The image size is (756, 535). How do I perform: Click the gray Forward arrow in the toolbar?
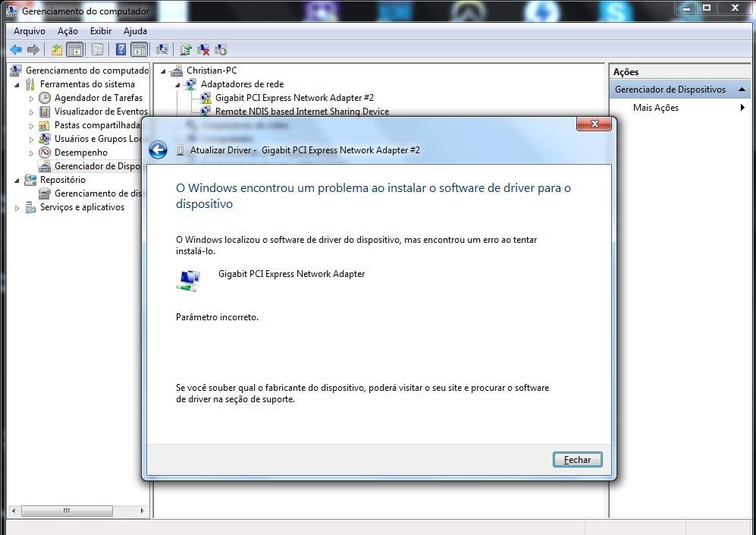33,49
